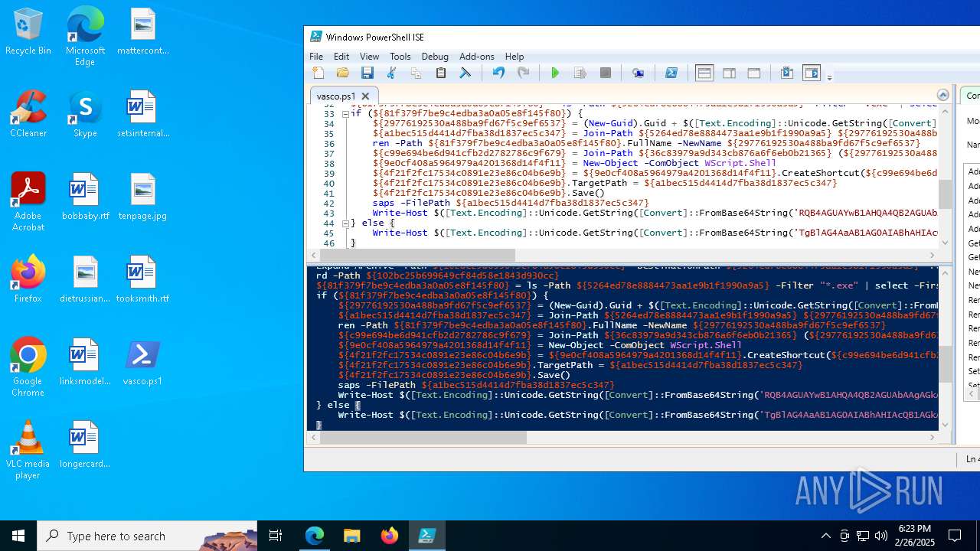Run the script with the green play icon
Image resolution: width=980 pixels, height=551 pixels.
555,73
